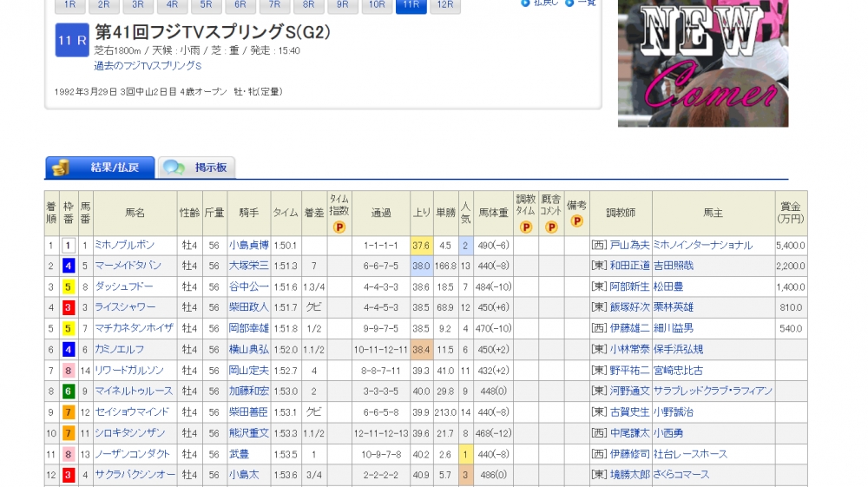Click time cell 1:50.1
The height and width of the screenshot is (487, 868).
[x=286, y=245]
